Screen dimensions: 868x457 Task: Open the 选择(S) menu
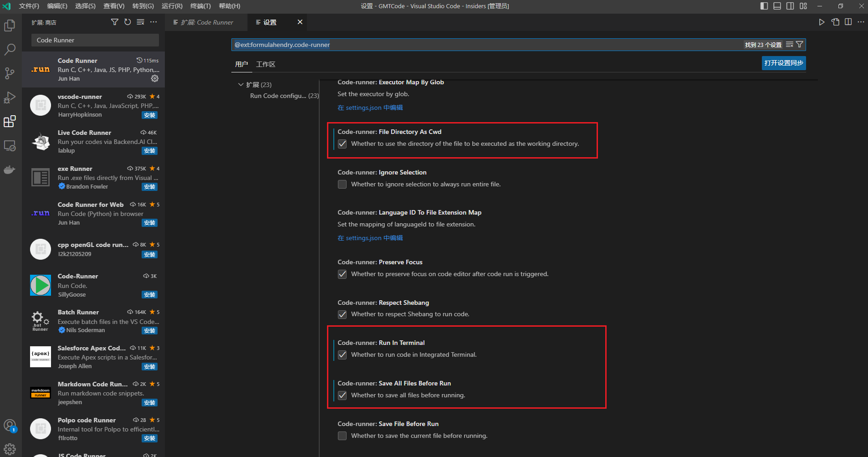85,6
